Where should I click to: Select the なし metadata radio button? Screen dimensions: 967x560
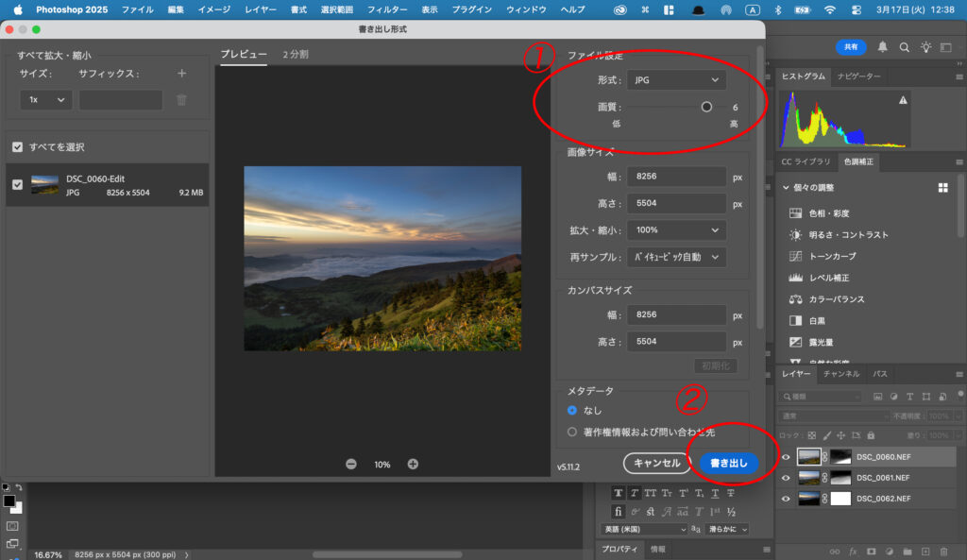(572, 411)
